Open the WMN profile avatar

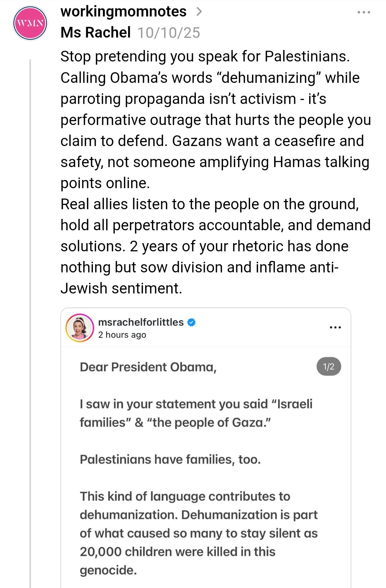tap(30, 23)
